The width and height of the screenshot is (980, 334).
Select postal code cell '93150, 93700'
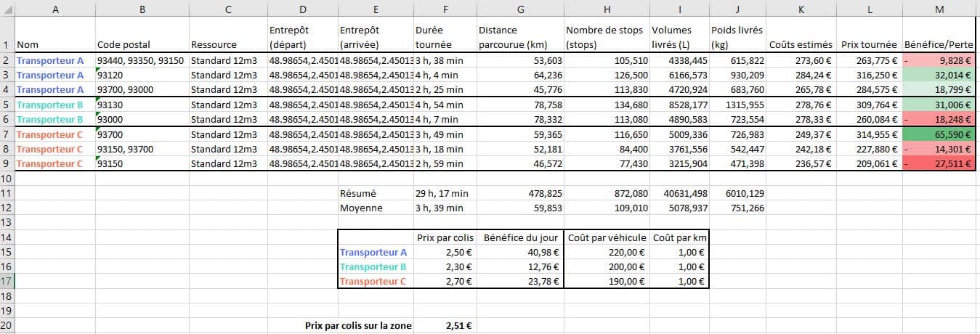pyautogui.click(x=142, y=150)
